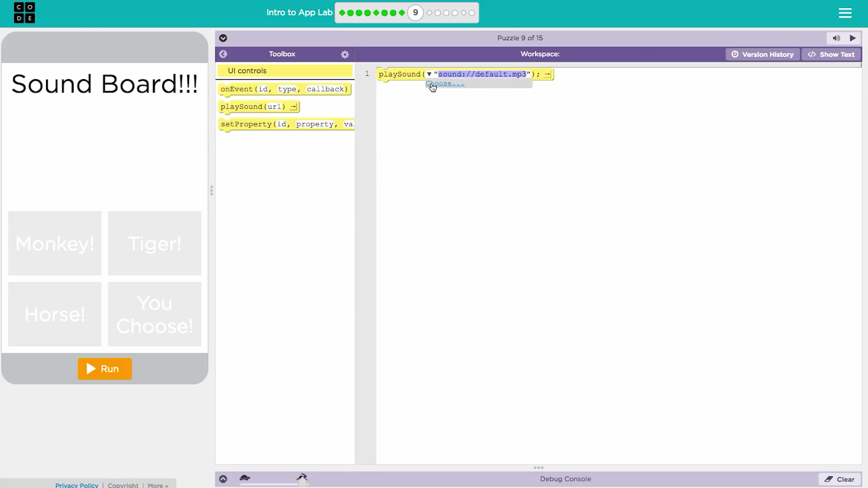
Task: Click the turtle slow speed icon
Action: tap(245, 478)
